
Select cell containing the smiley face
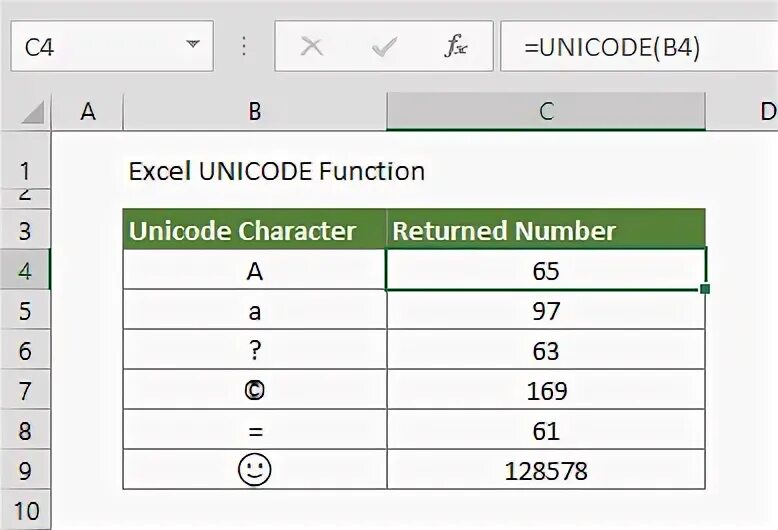tap(255, 470)
